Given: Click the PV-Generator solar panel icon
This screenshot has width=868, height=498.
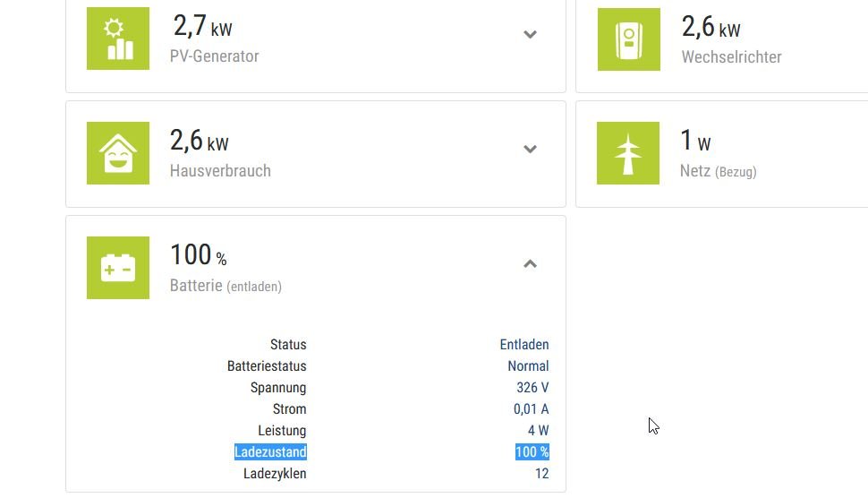Looking at the screenshot, I should [118, 39].
